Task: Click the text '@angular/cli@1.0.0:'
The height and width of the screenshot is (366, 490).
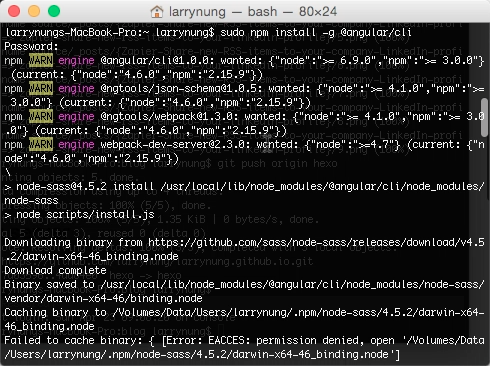Action: pyautogui.click(x=157, y=60)
